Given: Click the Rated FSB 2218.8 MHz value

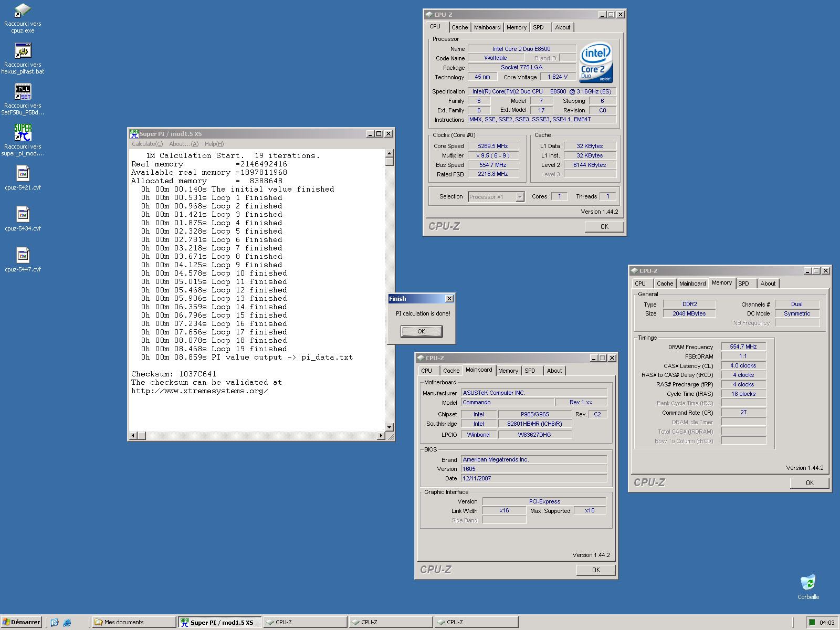Looking at the screenshot, I should click(493, 174).
